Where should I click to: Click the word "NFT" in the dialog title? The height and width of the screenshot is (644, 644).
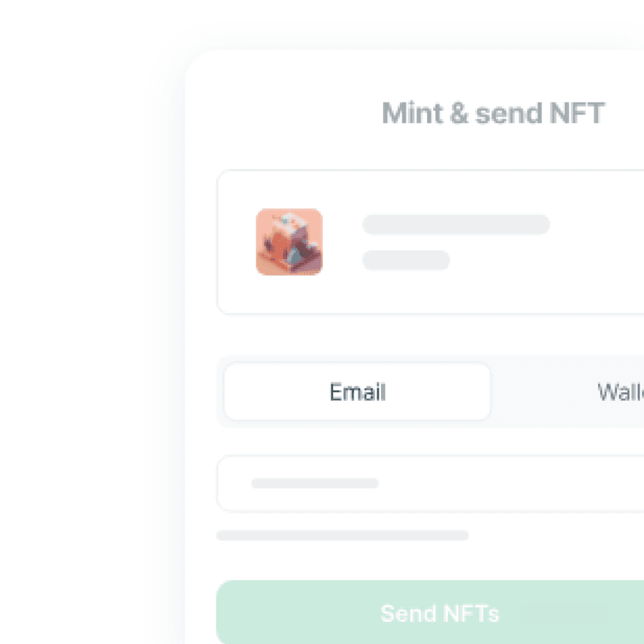[x=576, y=114]
